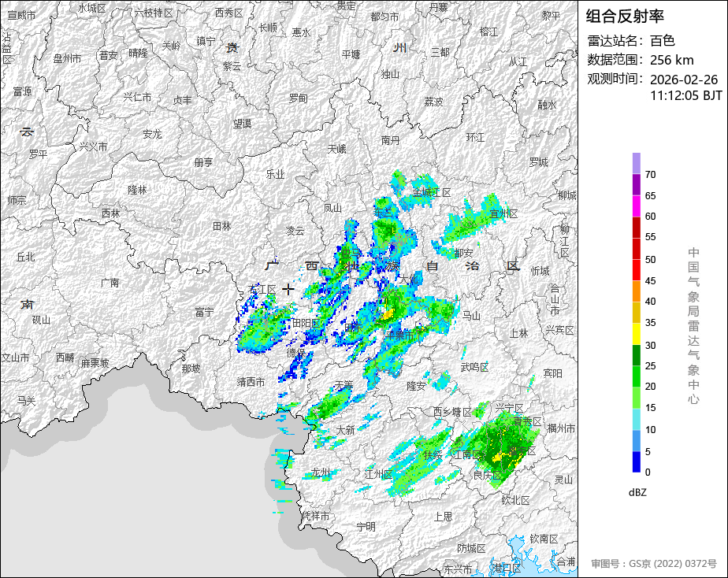728x578 pixels.
Task: Click the 数据范围 label
Action: tap(615, 60)
